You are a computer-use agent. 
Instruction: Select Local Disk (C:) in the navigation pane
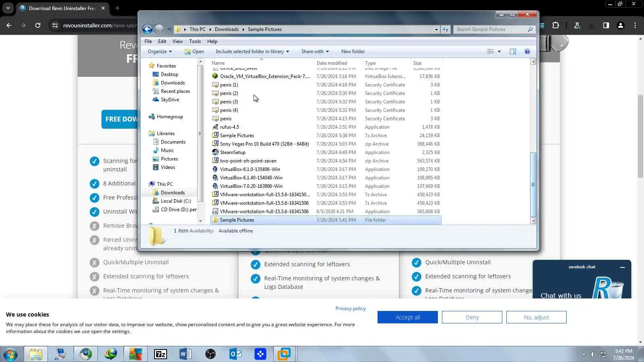coord(172,201)
